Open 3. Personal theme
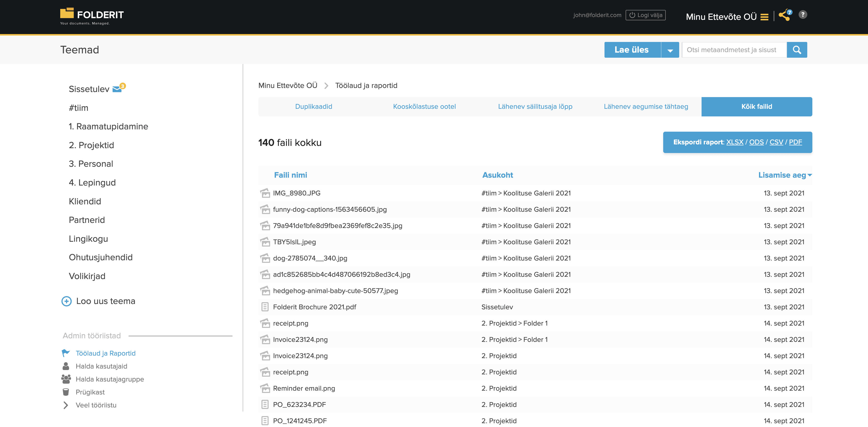868x427 pixels. point(91,164)
